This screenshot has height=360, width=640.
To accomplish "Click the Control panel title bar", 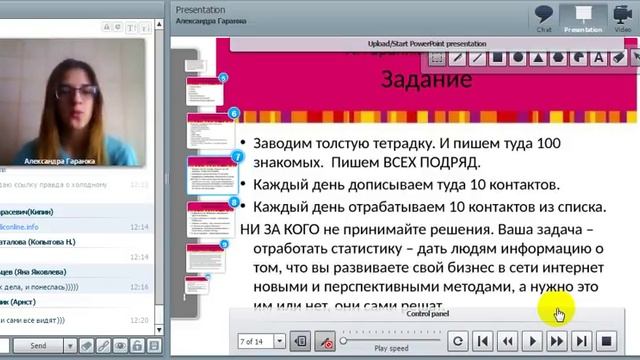I will [x=427, y=313].
